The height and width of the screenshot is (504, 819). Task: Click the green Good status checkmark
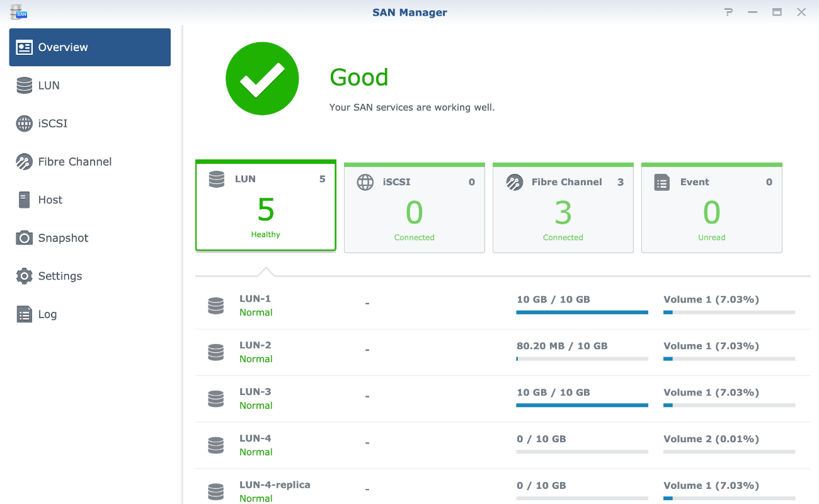262,78
